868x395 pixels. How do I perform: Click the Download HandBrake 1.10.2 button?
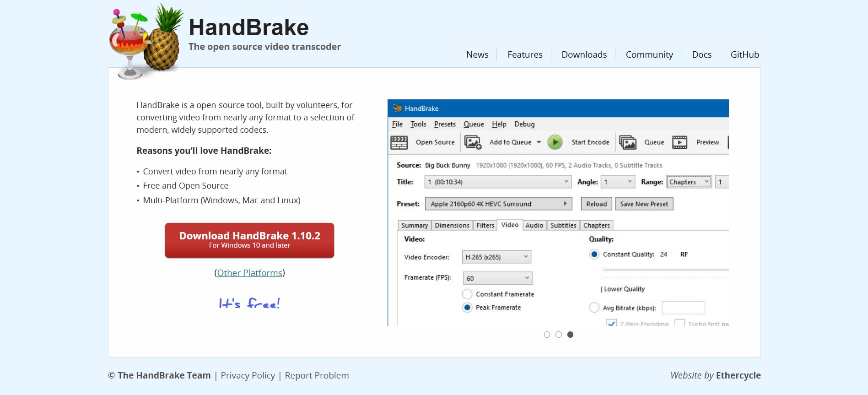(249, 240)
